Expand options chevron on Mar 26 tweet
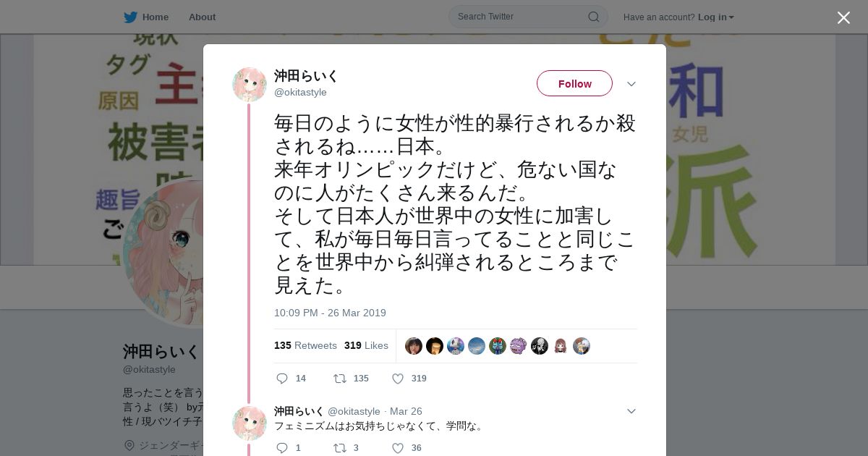Screen dimensions: 868x456 631,411
